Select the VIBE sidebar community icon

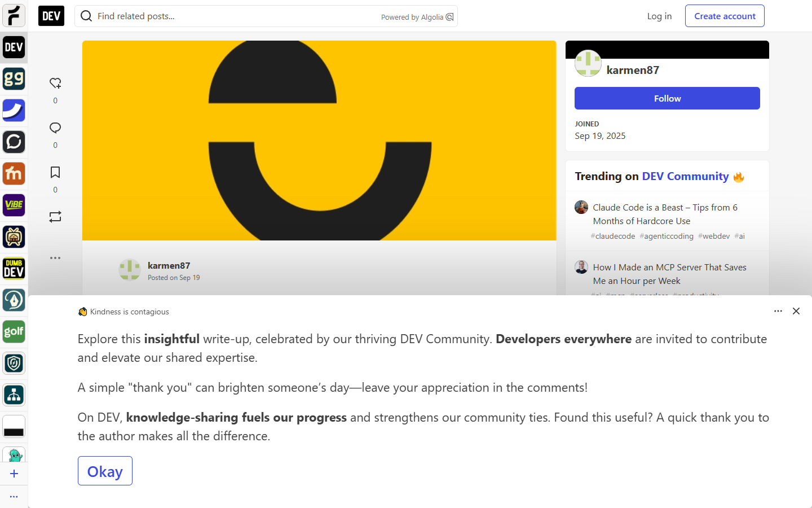14,205
